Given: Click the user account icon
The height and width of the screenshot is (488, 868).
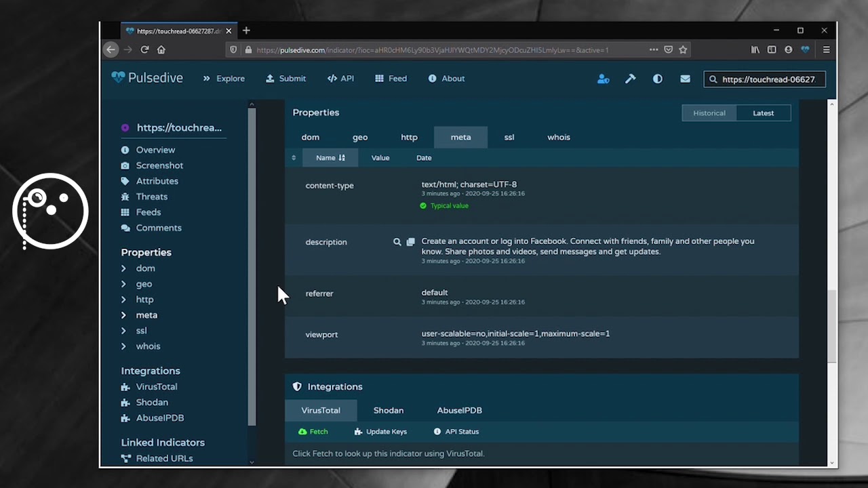Looking at the screenshot, I should click(x=603, y=79).
